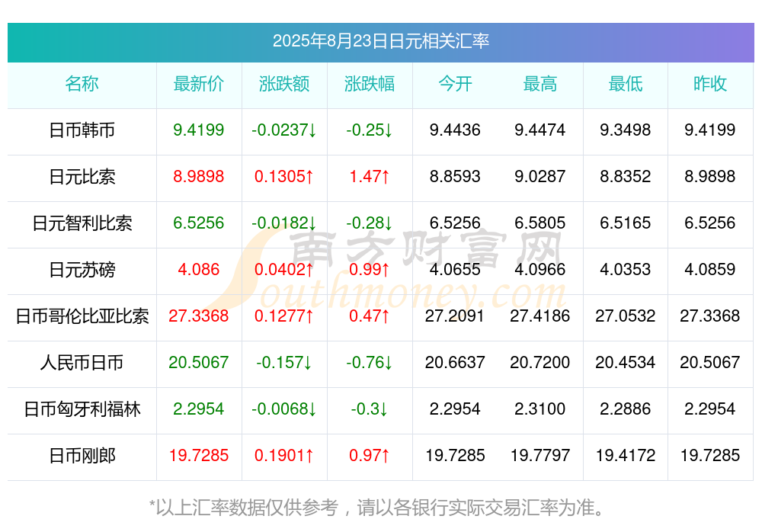762x532 pixels.
Task: Click the opening price 9.4436
Action: pyautogui.click(x=455, y=130)
